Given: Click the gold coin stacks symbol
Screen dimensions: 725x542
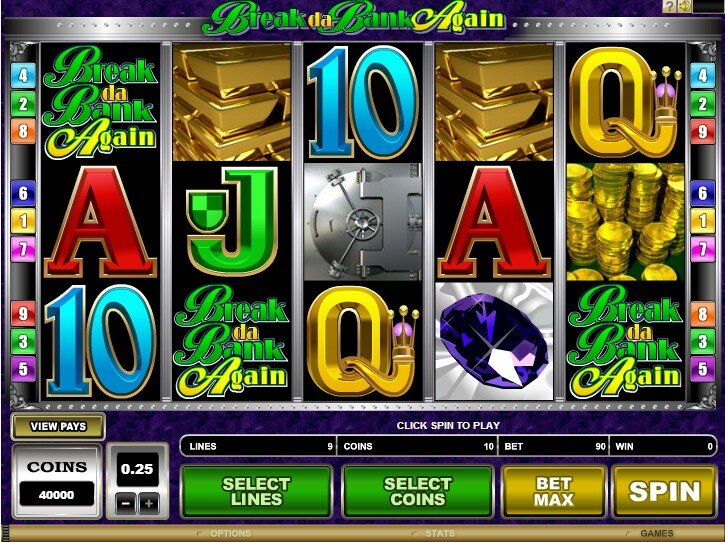Looking at the screenshot, I should point(625,222).
